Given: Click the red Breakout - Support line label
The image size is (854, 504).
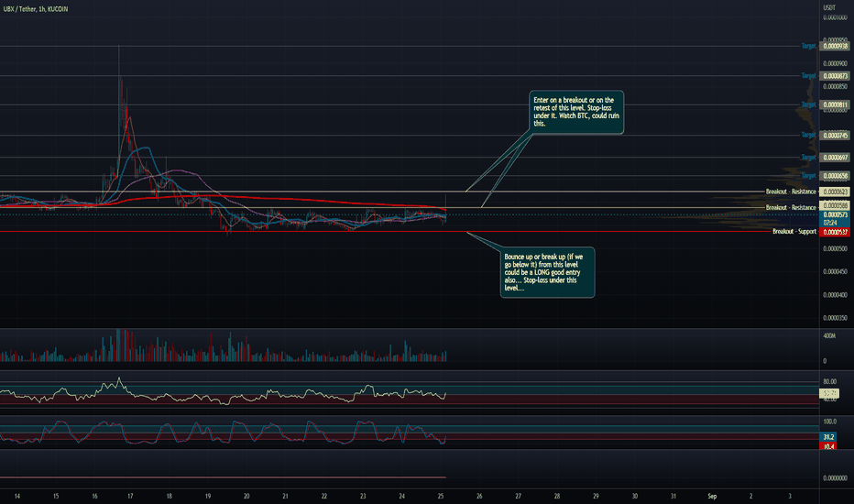Looking at the screenshot, I should tap(794, 232).
